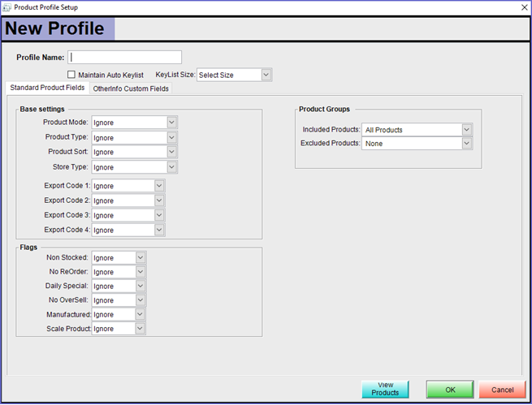Expand the Product Sort dropdown
The image size is (532, 405).
(171, 152)
